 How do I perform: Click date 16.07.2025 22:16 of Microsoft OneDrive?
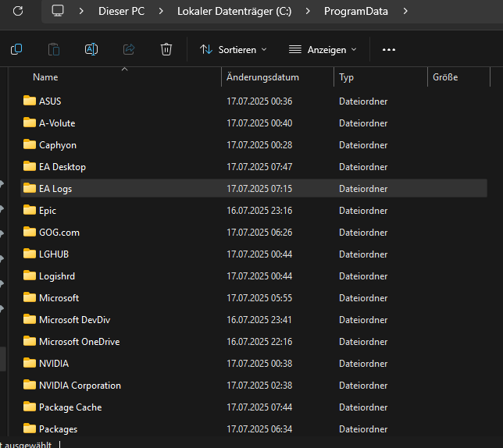259,342
